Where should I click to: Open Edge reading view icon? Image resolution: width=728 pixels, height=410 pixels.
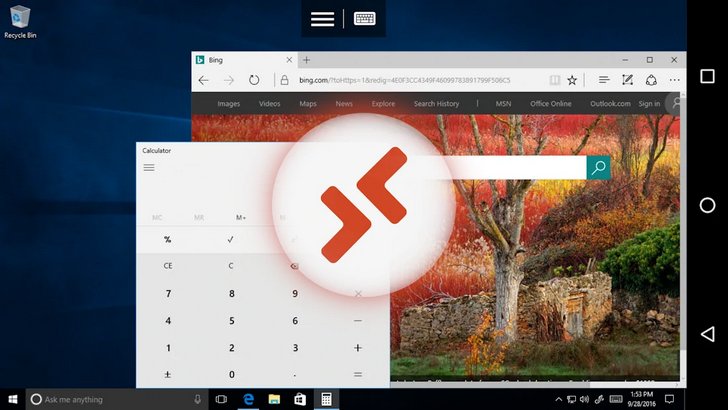pos(554,80)
